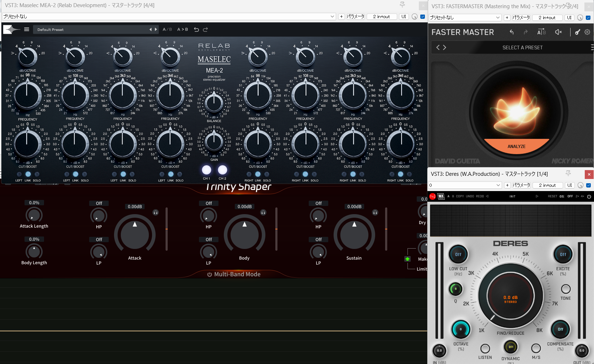Click the Faster Master A/B compare icon
Screen dimensions: 594x364
(x=541, y=32)
